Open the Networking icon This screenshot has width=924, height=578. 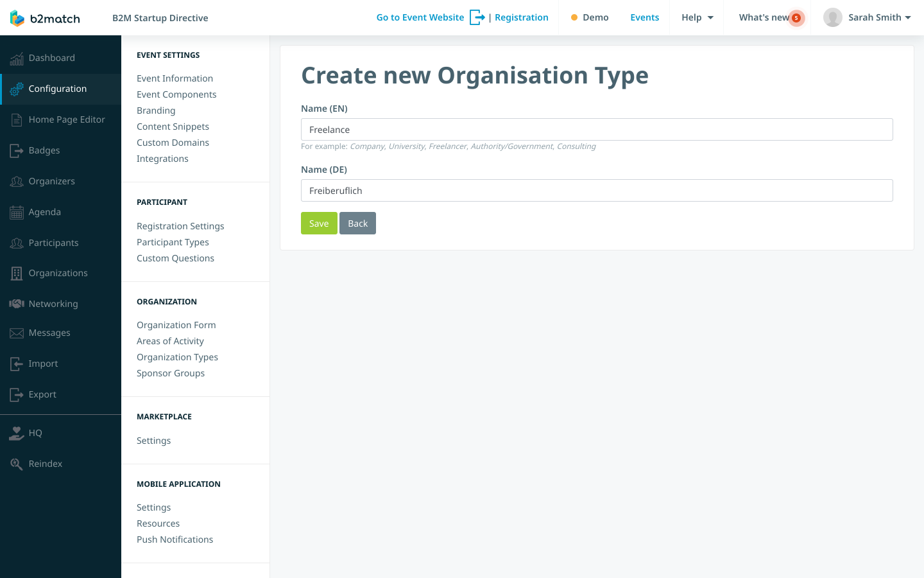(17, 303)
